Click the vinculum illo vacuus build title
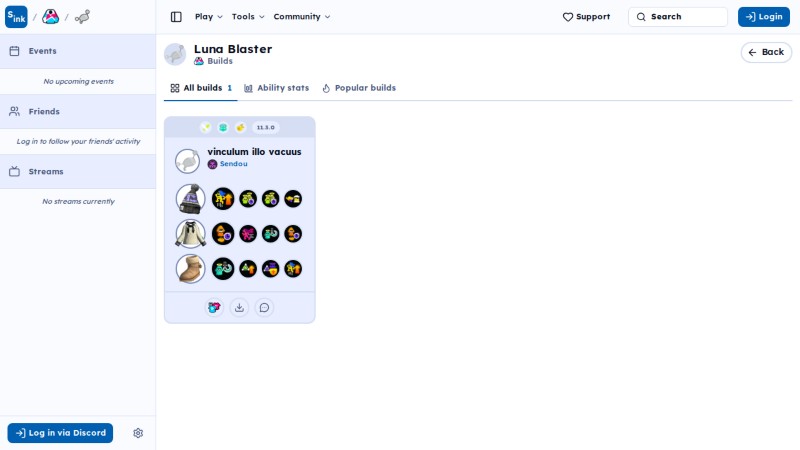 [254, 152]
